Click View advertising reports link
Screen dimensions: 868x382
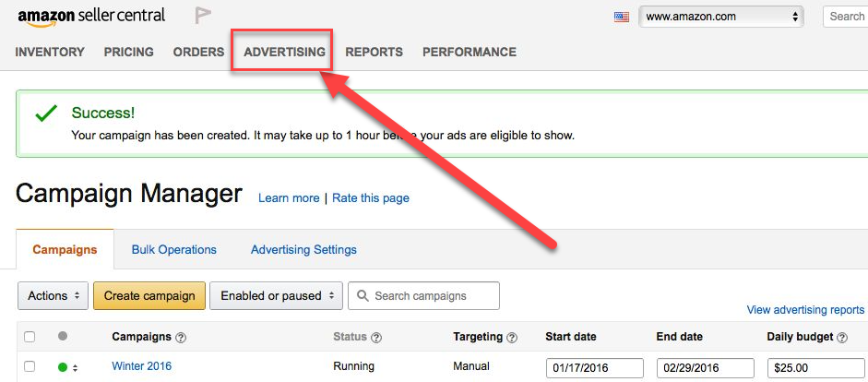tap(805, 309)
